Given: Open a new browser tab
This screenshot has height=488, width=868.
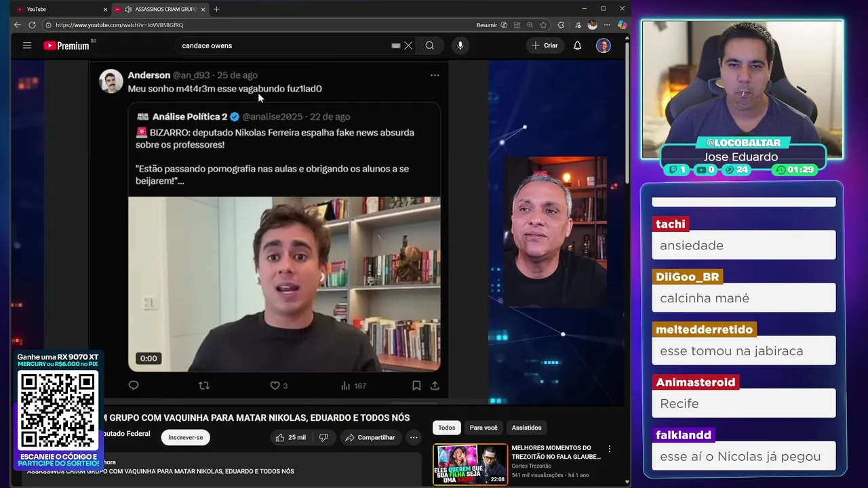Looking at the screenshot, I should click(216, 9).
